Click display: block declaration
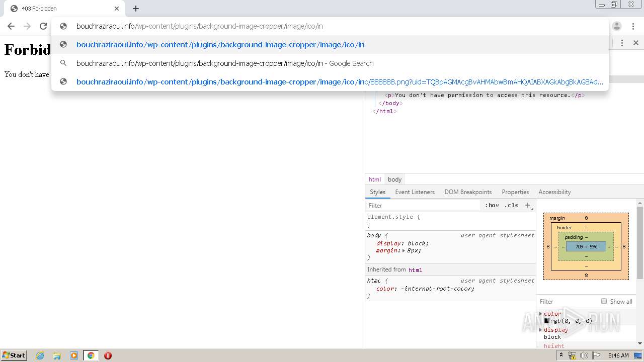Image resolution: width=644 pixels, height=362 pixels. 403,243
